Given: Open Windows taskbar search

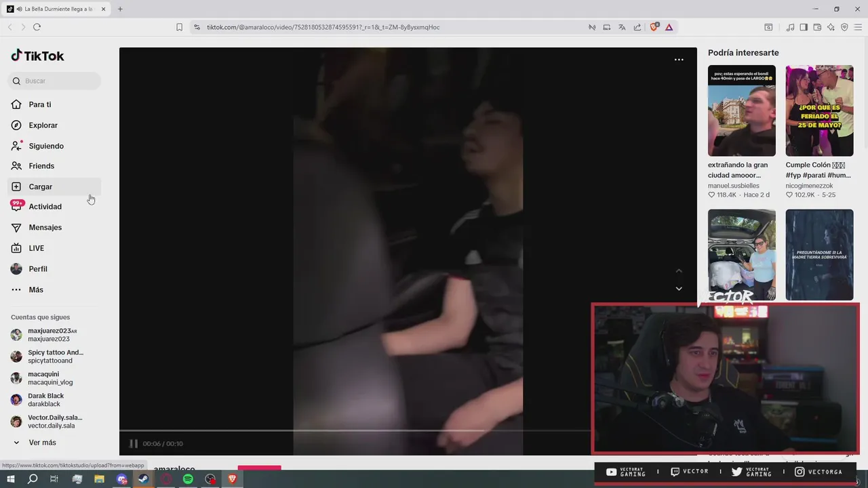Looking at the screenshot, I should (33, 479).
